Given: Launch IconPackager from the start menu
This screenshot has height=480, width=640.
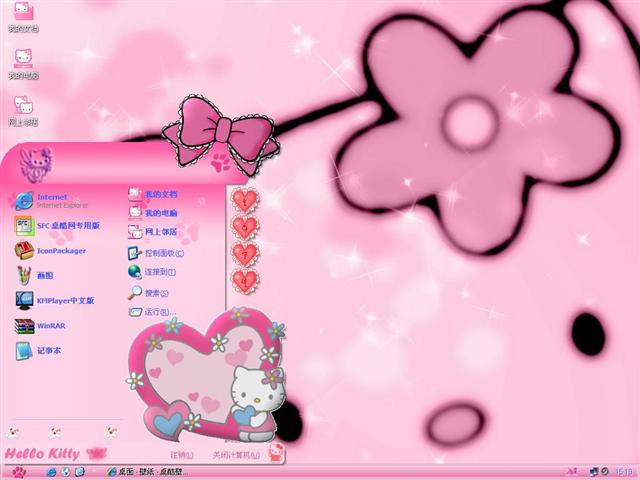Looking at the screenshot, I should pyautogui.click(x=51, y=251).
